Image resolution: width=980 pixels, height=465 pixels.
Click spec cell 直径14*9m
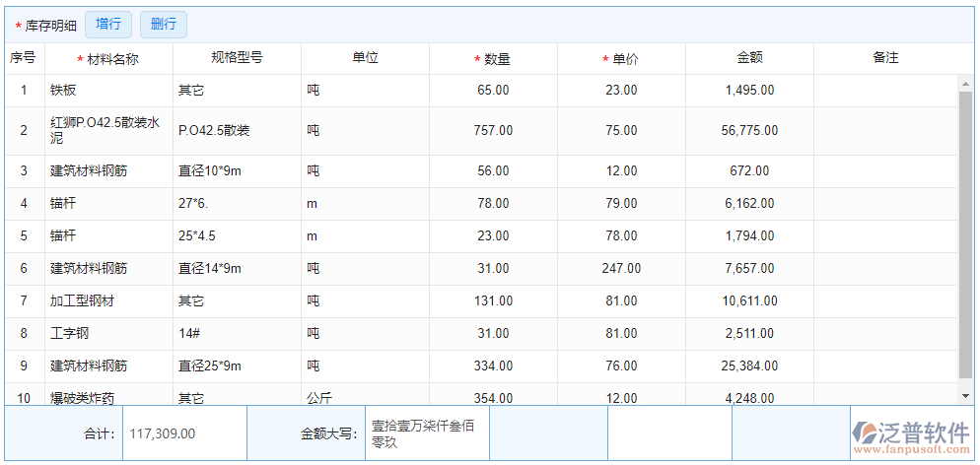point(237,268)
